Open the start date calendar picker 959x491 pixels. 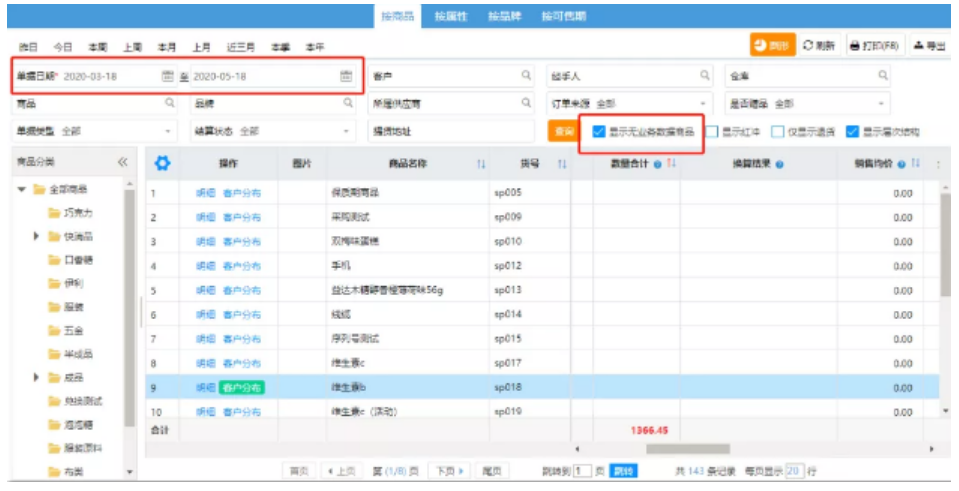coord(167,76)
